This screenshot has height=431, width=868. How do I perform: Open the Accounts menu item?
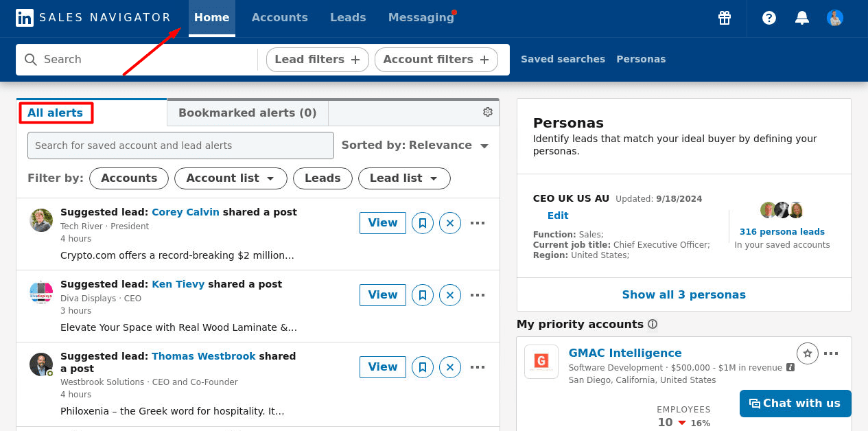pyautogui.click(x=280, y=18)
